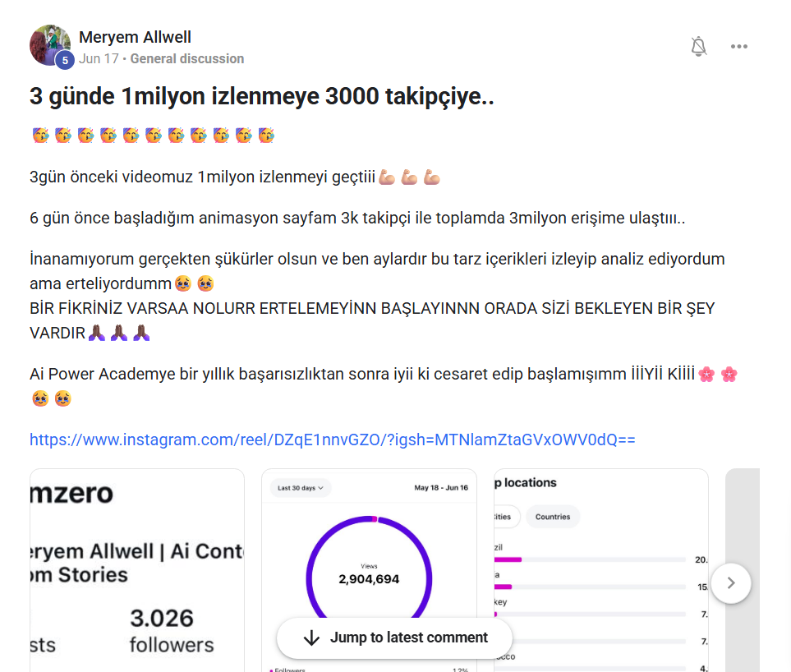This screenshot has height=672, width=791.
Task: Click the down arrow in Jump button
Action: click(312, 637)
